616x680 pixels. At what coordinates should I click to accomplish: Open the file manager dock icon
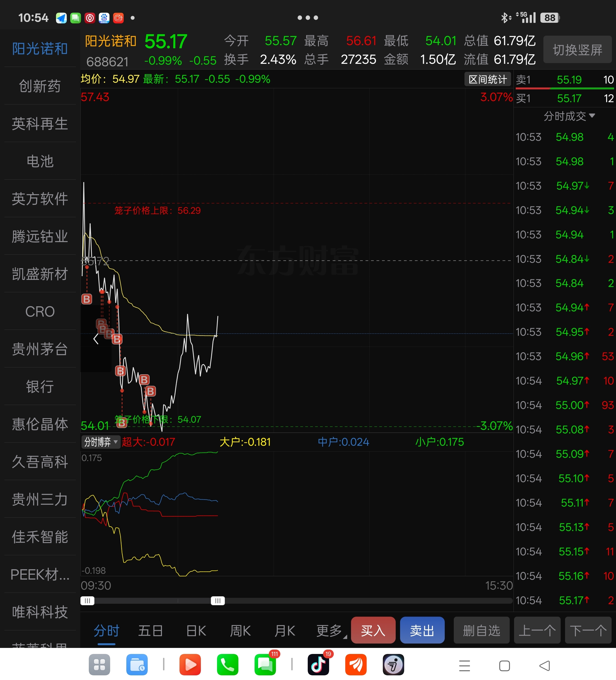(137, 665)
